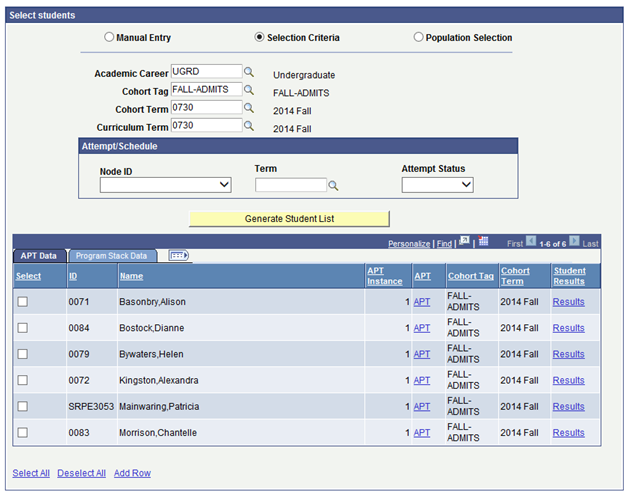Screen dimensions: 628x497
Task: Click the Cohort Term input field
Action: click(206, 108)
